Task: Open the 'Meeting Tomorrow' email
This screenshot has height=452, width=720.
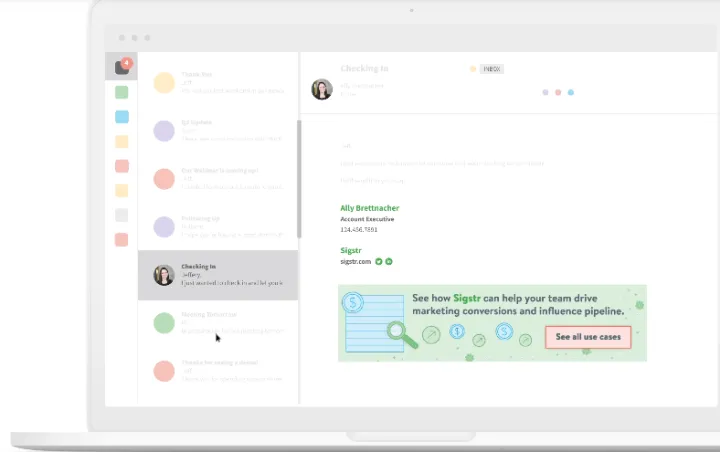Action: tap(218, 323)
